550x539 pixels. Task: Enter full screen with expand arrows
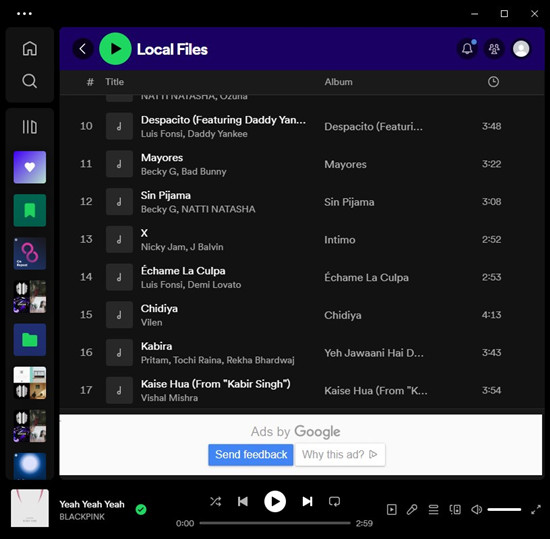[536, 510]
